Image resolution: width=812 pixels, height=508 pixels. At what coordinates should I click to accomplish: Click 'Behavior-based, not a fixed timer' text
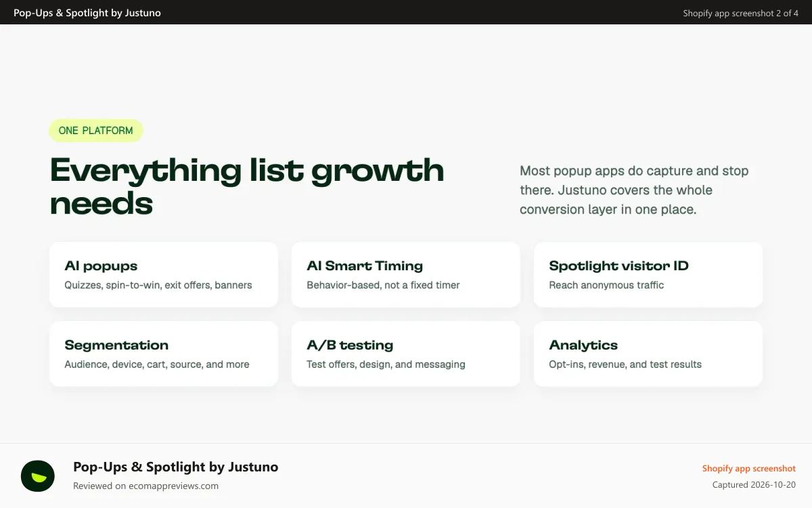[383, 285]
